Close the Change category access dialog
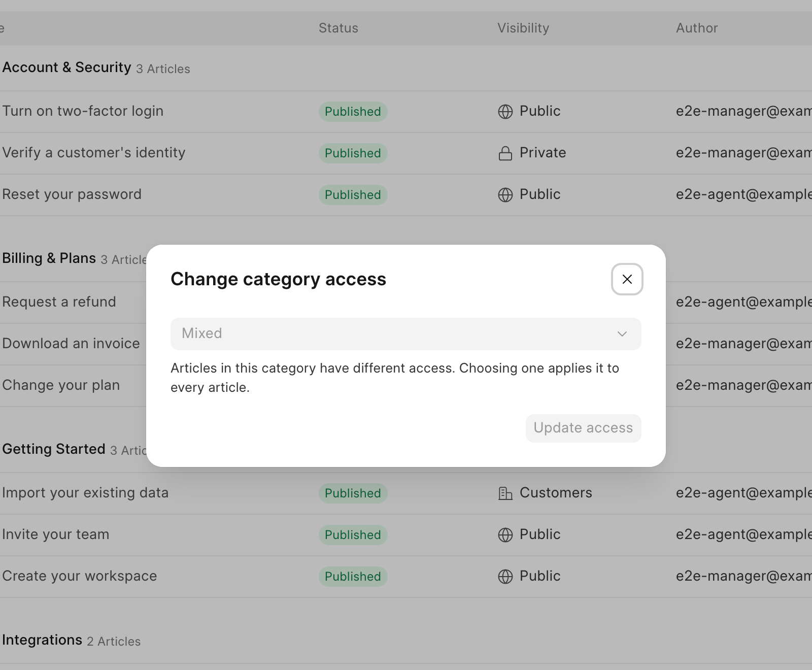The width and height of the screenshot is (812, 670). click(627, 279)
